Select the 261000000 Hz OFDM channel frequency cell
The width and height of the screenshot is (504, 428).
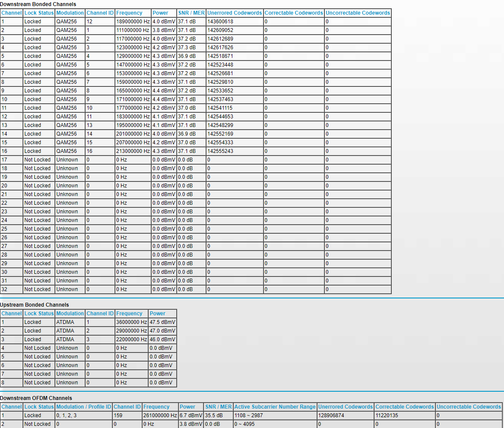(x=161, y=415)
